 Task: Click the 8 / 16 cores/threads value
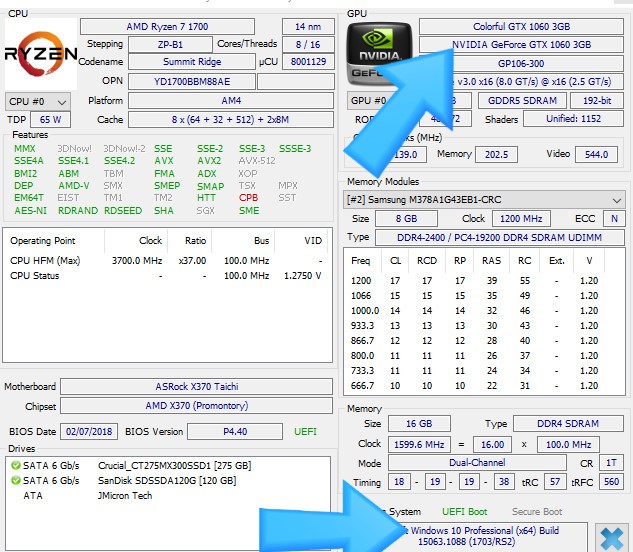coord(308,44)
